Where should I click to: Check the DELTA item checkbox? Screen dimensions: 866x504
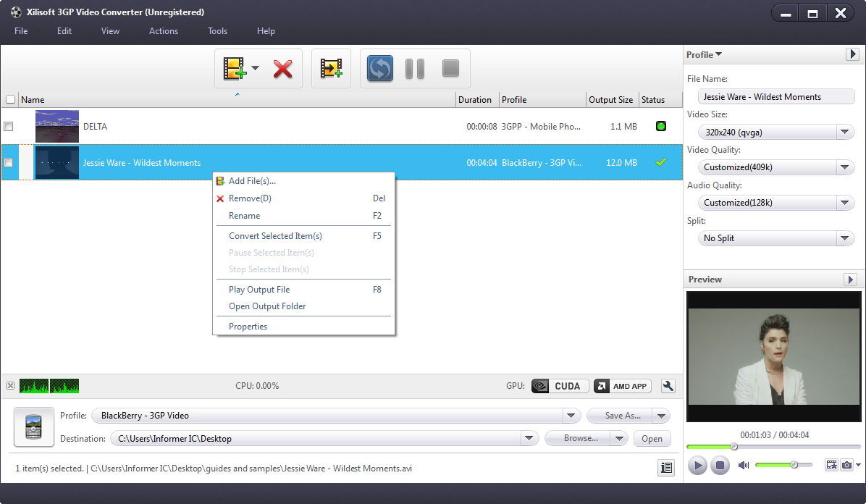click(9, 126)
